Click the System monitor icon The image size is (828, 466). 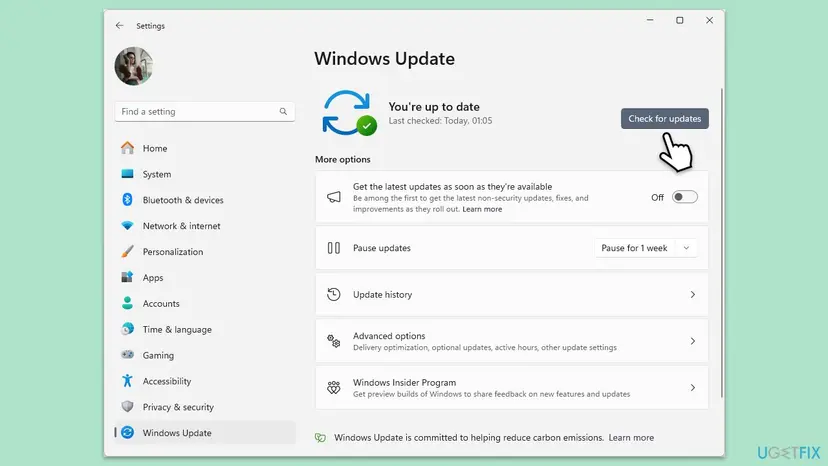(127, 174)
